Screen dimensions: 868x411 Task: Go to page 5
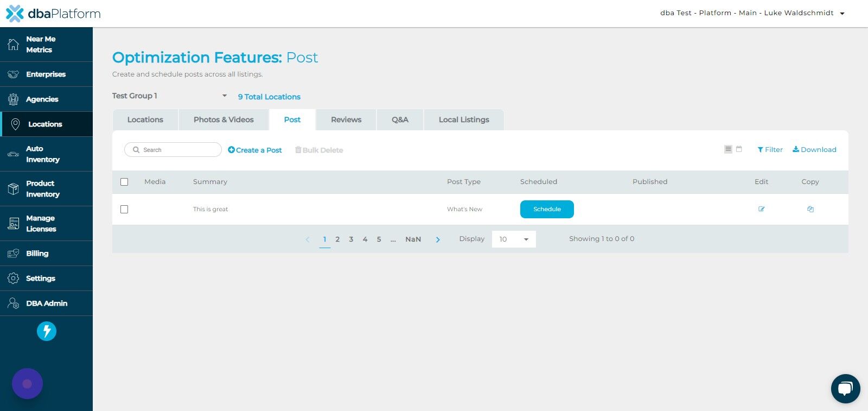[379, 239]
